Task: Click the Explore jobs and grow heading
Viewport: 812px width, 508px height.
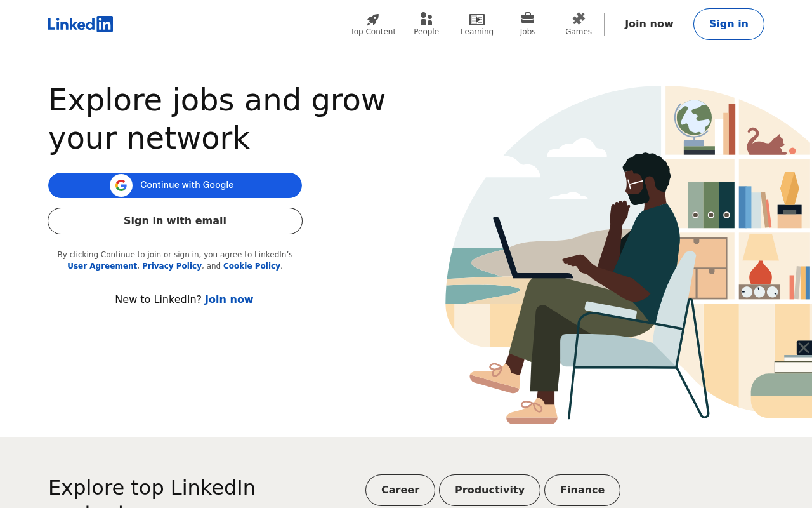Action: [217, 119]
